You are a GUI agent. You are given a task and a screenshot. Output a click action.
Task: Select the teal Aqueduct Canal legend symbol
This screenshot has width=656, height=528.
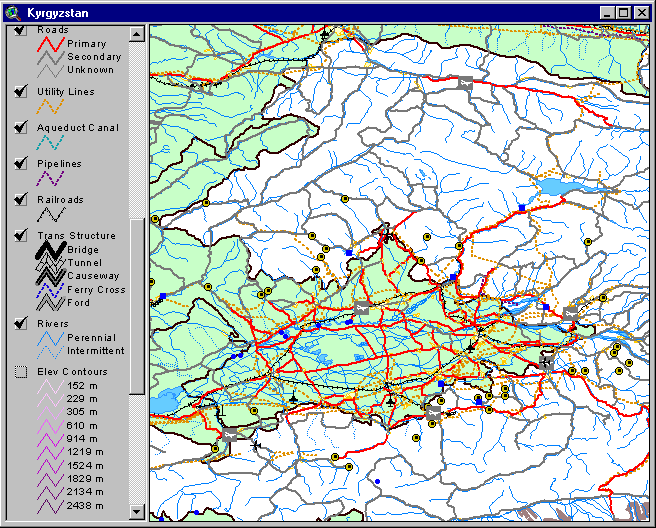(50, 143)
